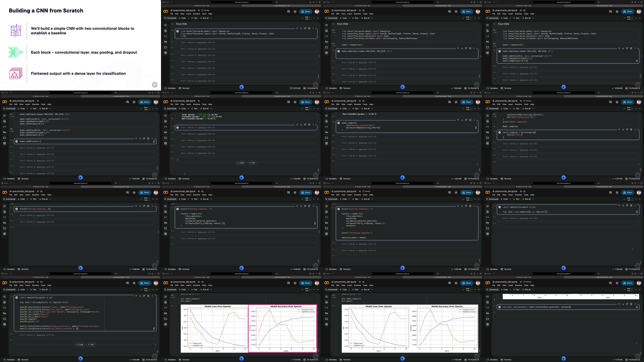Open AI edit wand on early_stopping cell
The width and height of the screenshot is (644, 362).
tap(627, 129)
